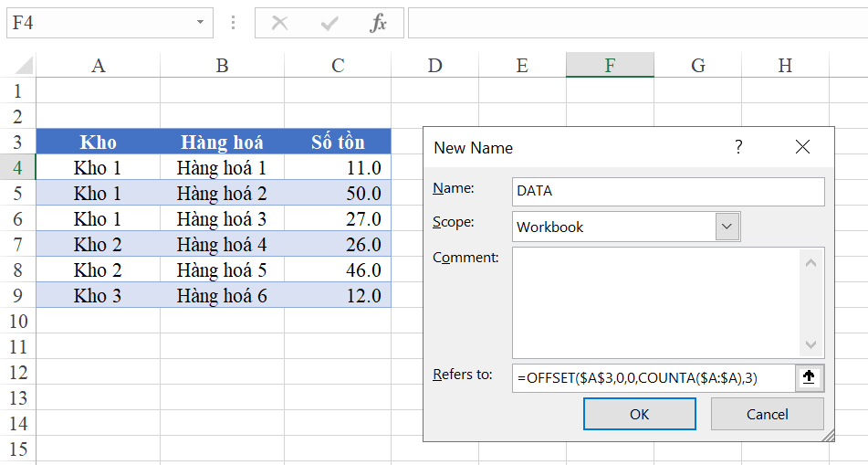Select column D header
The width and height of the screenshot is (868, 465).
pyautogui.click(x=435, y=66)
